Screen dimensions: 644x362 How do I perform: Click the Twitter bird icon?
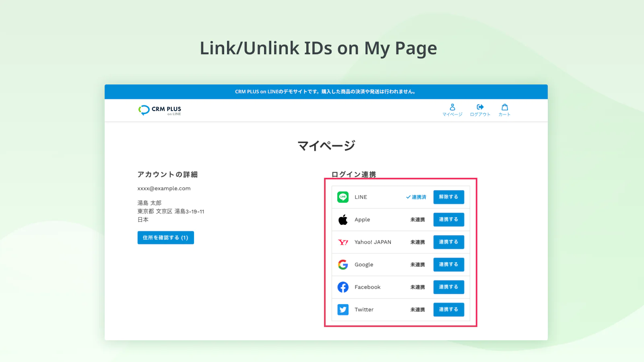[x=343, y=310]
